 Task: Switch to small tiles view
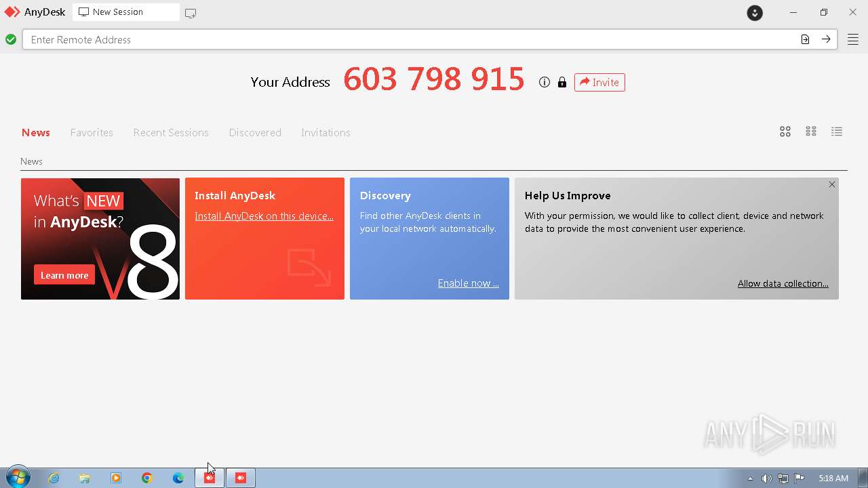coord(811,131)
